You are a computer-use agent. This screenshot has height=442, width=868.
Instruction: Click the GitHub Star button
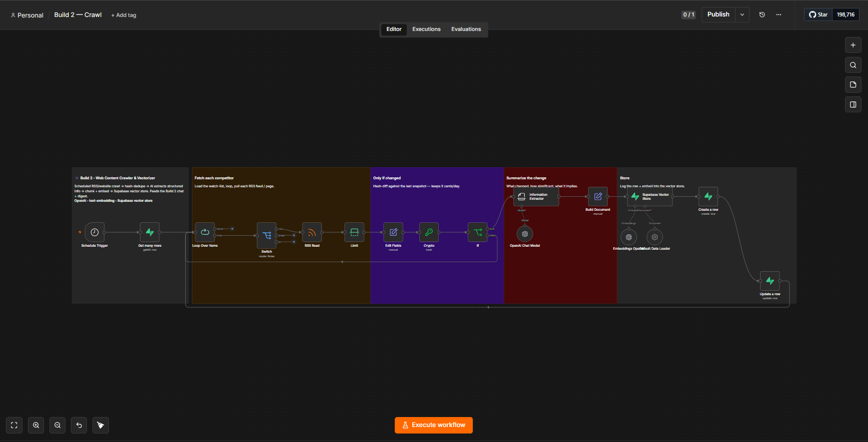coord(819,14)
